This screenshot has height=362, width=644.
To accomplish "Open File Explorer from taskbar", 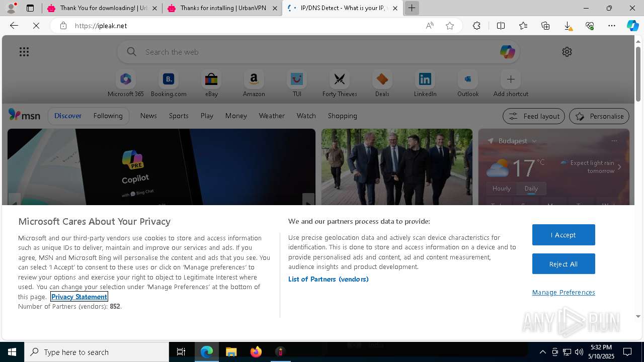I will point(231,352).
